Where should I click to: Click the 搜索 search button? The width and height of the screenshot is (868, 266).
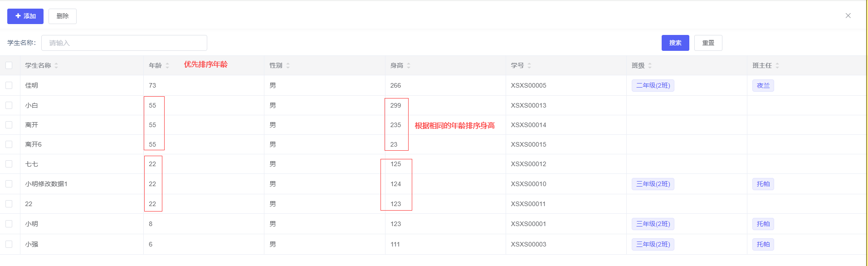pyautogui.click(x=675, y=43)
